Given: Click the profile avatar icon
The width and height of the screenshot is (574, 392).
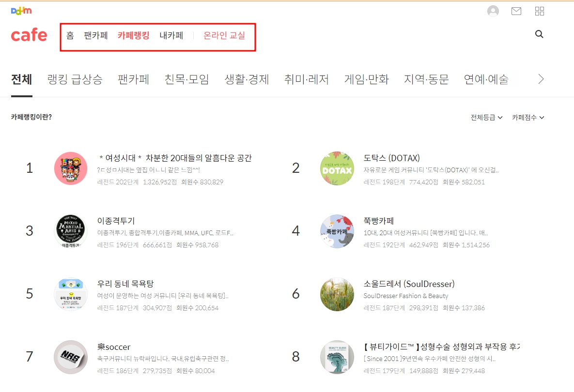Looking at the screenshot, I should pyautogui.click(x=493, y=11).
